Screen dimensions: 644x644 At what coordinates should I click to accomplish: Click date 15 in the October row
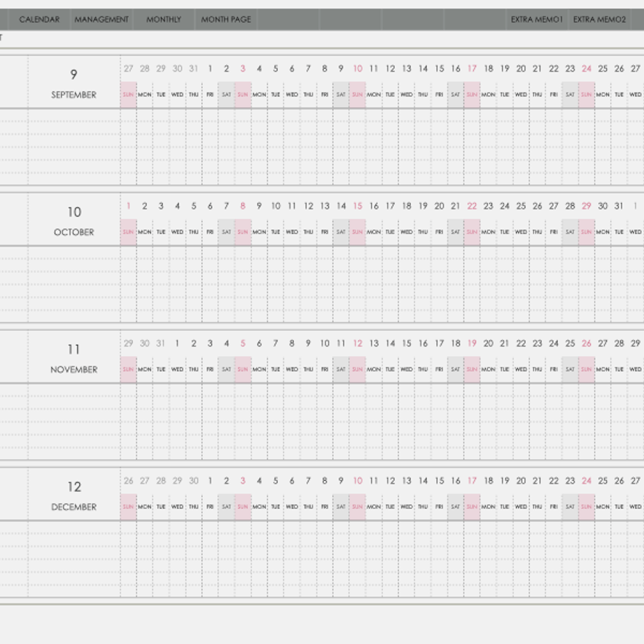pyautogui.click(x=358, y=206)
